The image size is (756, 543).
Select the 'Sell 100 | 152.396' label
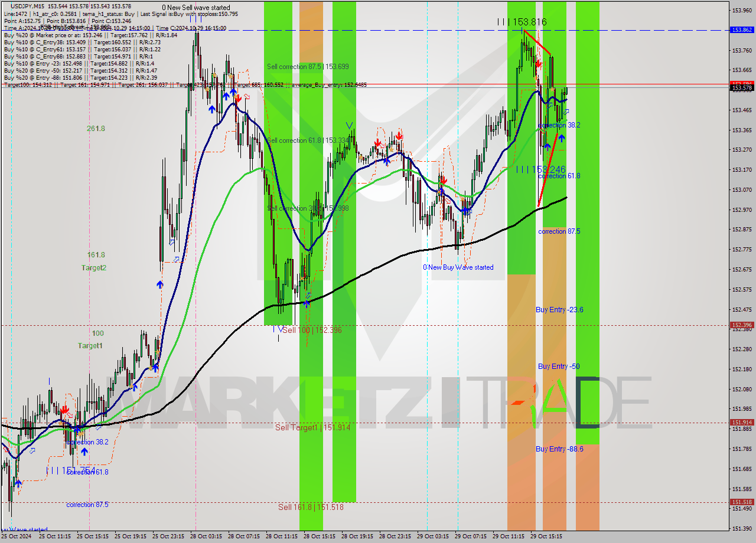tap(312, 330)
